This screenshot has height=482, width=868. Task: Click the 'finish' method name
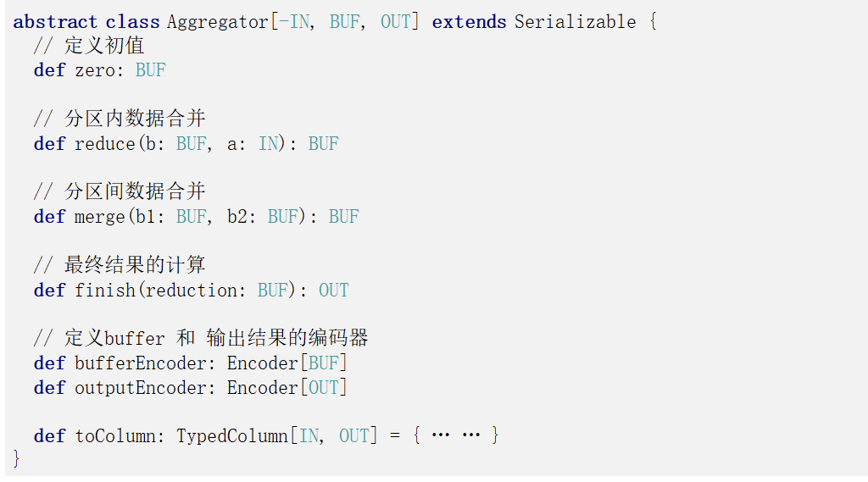(x=104, y=290)
